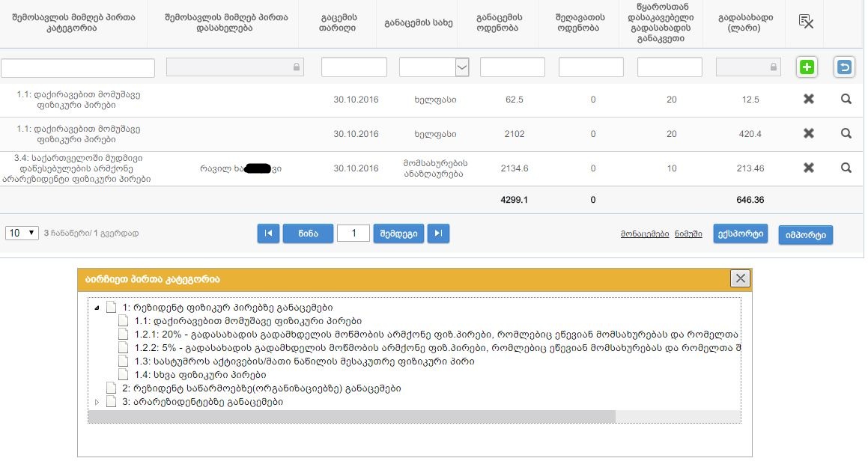Click the tax value 12.5 cell
Viewport: 868px width, 467px height.
tap(750, 100)
